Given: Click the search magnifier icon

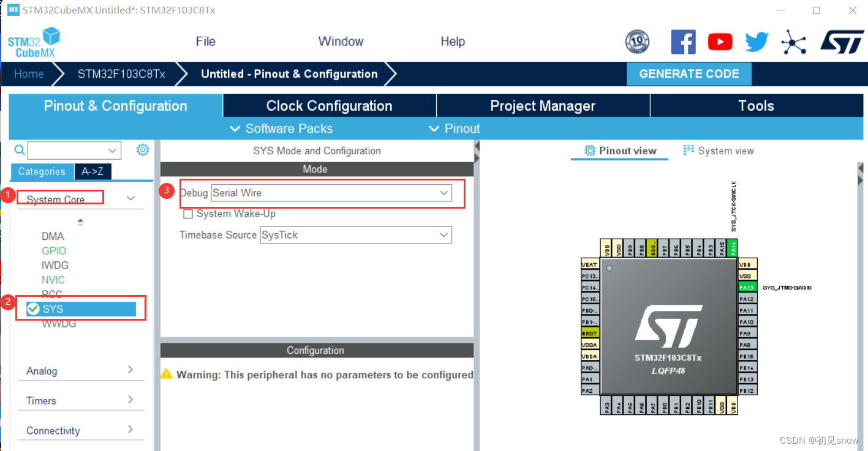Looking at the screenshot, I should tap(20, 150).
